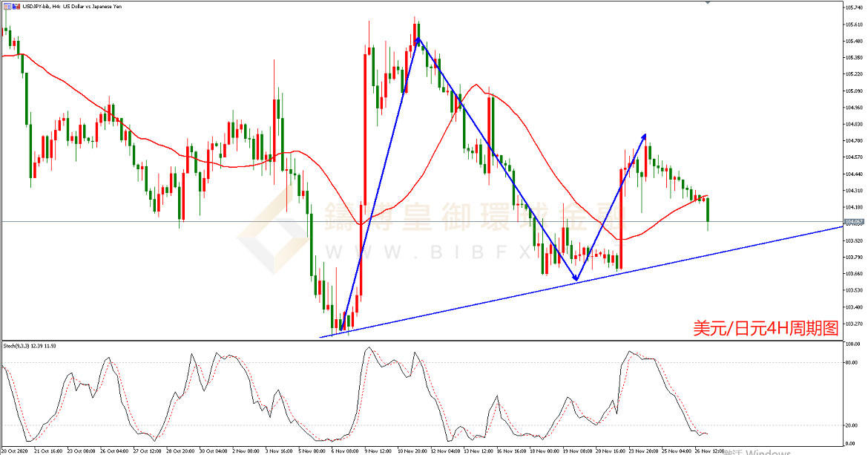The image size is (868, 455).
Task: Click the arrowhead near 104.70
Action: [644, 136]
